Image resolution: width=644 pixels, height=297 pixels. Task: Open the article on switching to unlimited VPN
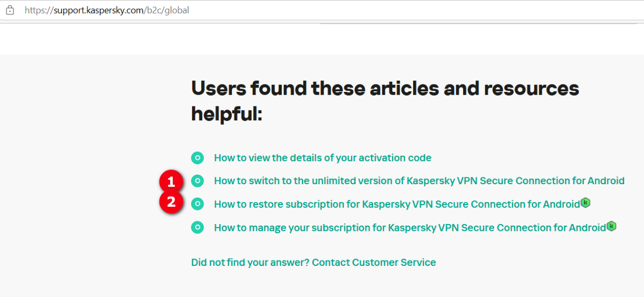point(419,181)
